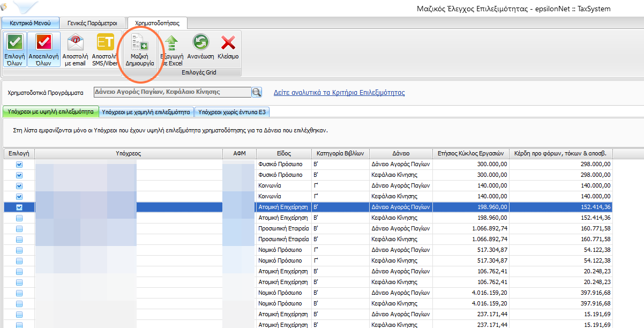Sort by Υπόχρεος column header
Image resolution: width=644 pixels, height=328 pixels.
coord(129,154)
